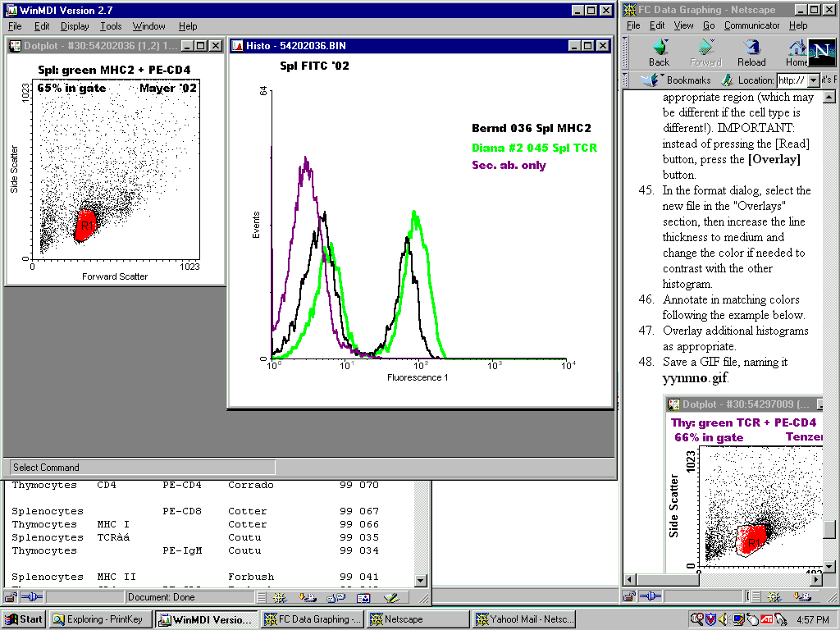Click the Bookmarks icon in the location toolbar

tap(652, 80)
